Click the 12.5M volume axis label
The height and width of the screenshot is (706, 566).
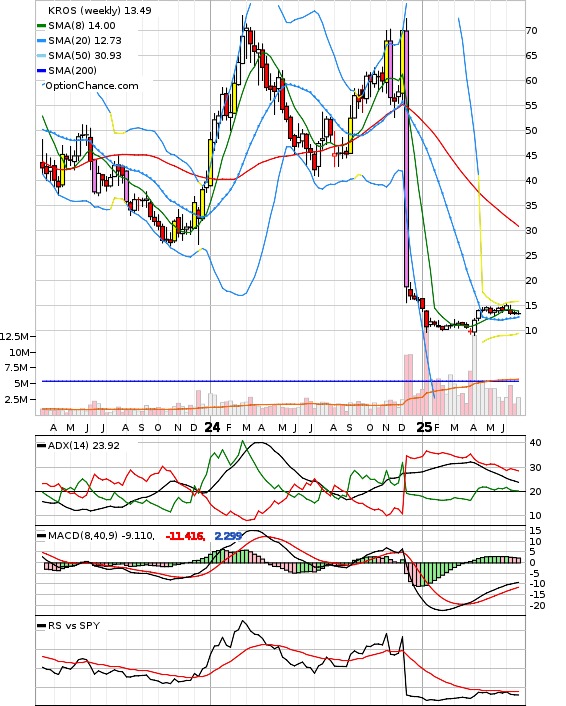click(x=14, y=336)
